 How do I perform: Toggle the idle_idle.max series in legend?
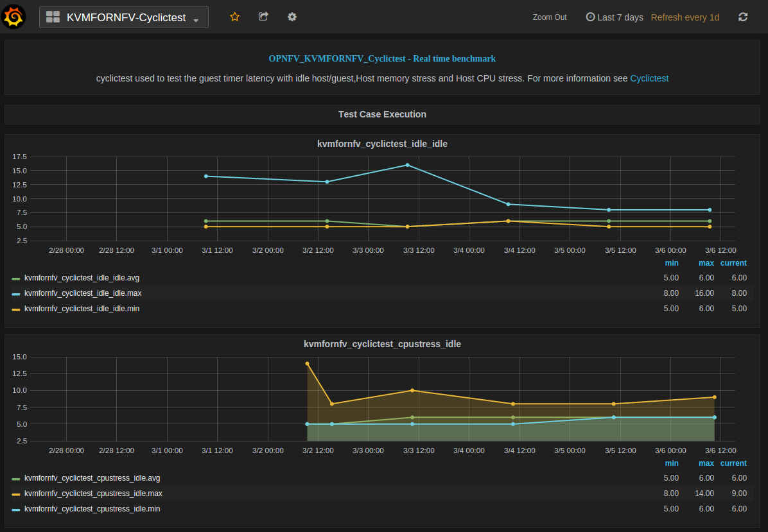pyautogui.click(x=83, y=293)
